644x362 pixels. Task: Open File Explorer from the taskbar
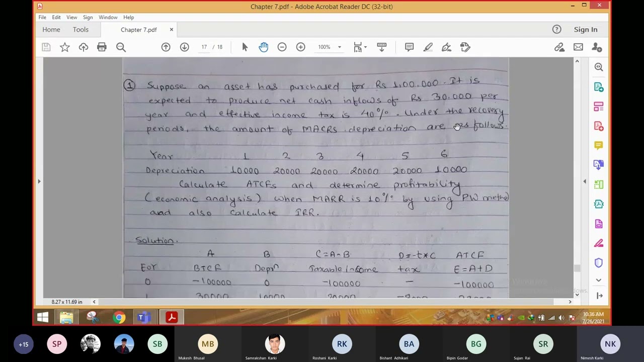click(66, 317)
